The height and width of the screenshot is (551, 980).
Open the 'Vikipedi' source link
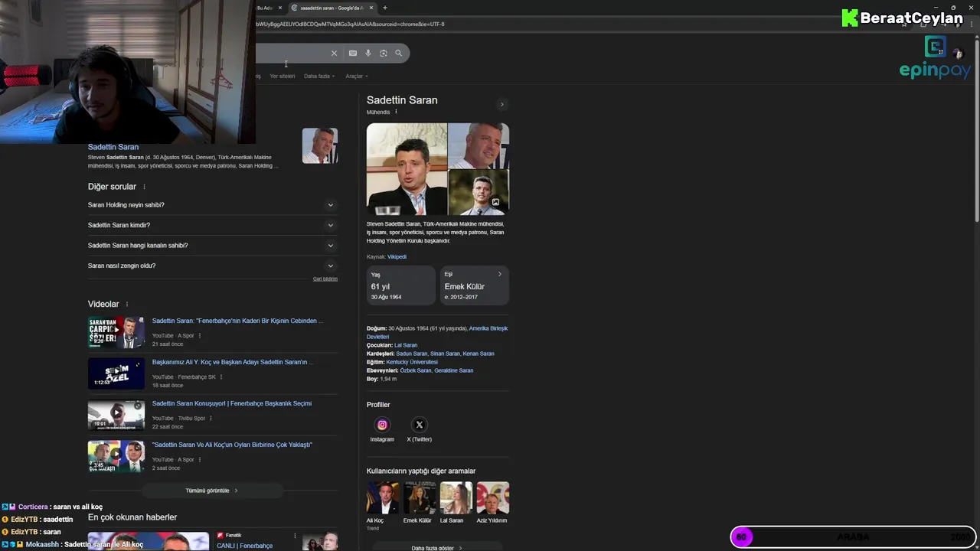pos(397,257)
